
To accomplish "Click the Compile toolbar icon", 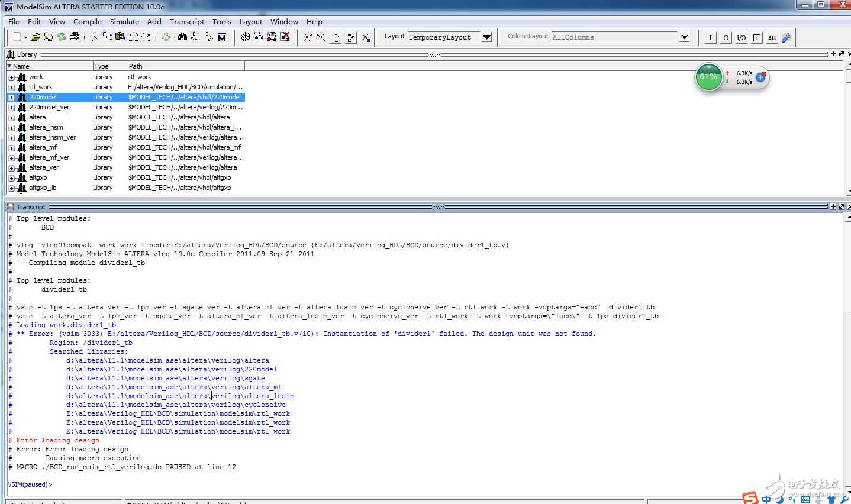I will 245,37.
